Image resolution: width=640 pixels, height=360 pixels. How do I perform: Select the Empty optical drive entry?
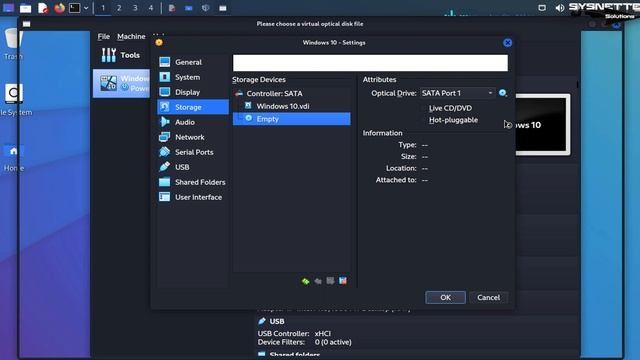coord(291,119)
